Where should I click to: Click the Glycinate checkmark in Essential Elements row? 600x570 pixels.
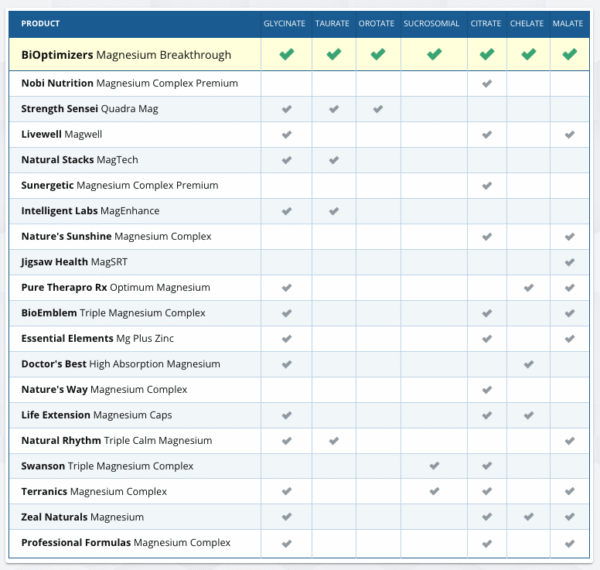click(287, 339)
